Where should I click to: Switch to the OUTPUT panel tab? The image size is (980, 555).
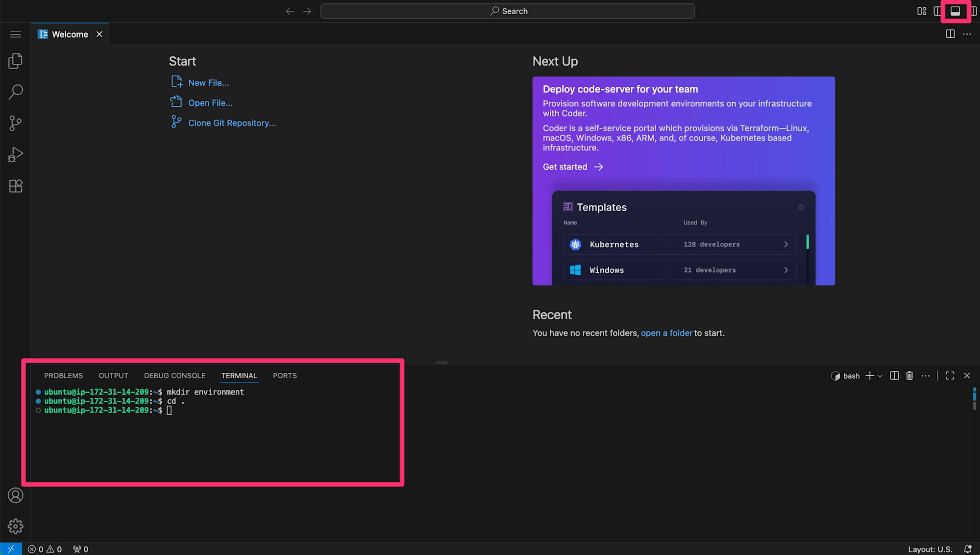click(x=113, y=375)
